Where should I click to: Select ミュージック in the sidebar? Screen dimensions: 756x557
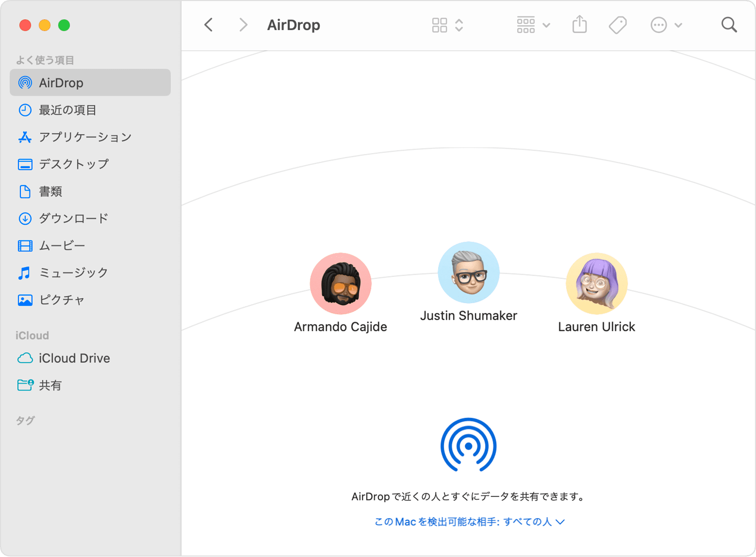tap(73, 273)
